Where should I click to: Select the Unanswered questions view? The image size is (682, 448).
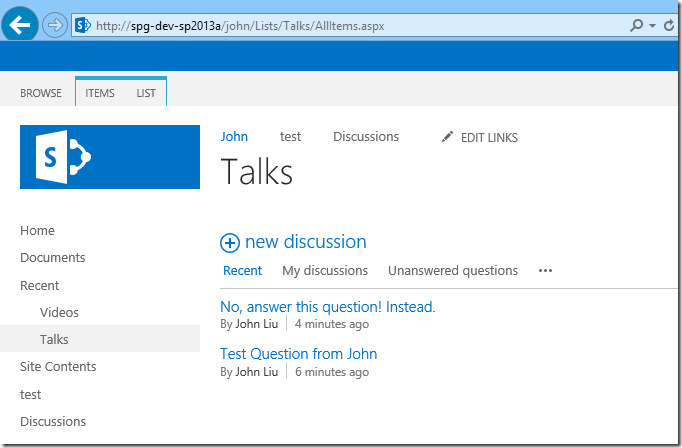[453, 270]
